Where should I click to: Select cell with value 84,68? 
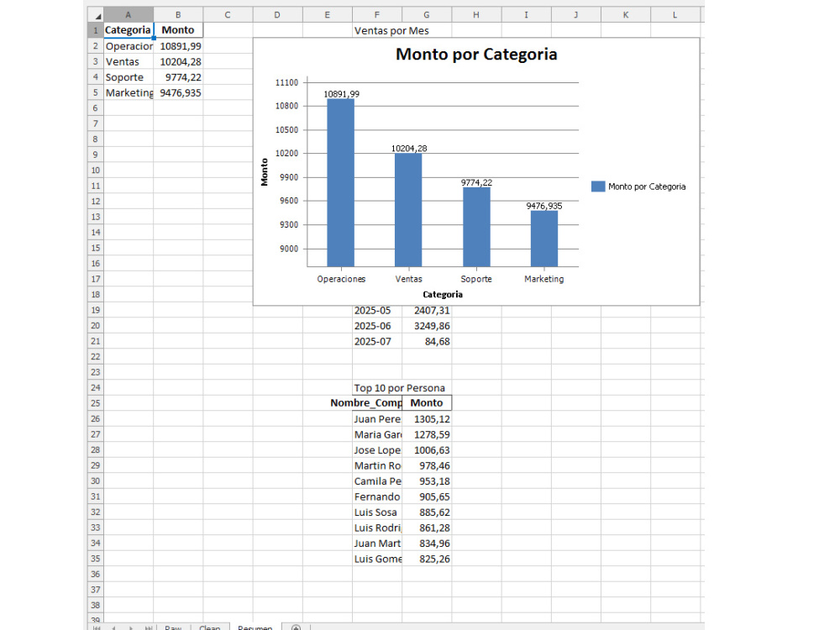point(427,341)
